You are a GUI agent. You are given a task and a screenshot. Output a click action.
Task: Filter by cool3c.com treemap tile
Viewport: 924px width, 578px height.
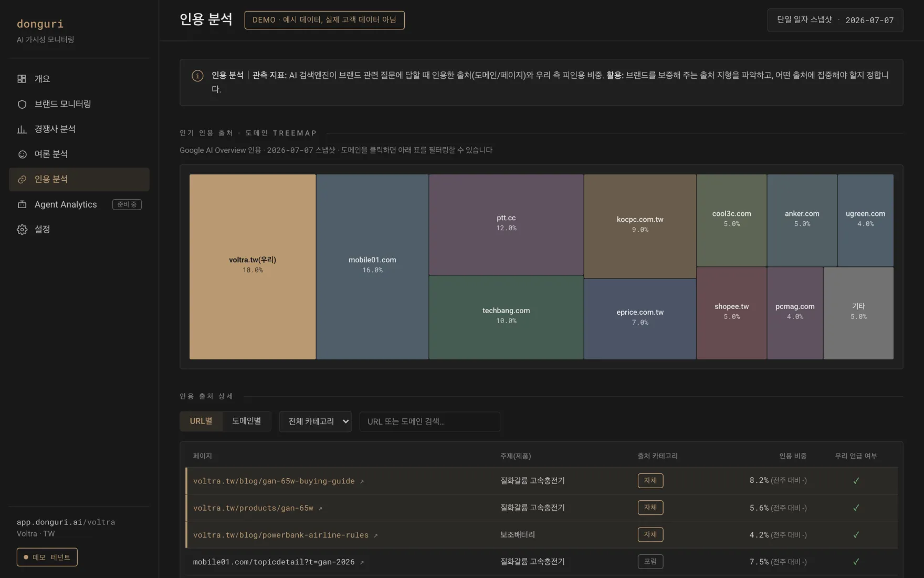[x=731, y=220]
